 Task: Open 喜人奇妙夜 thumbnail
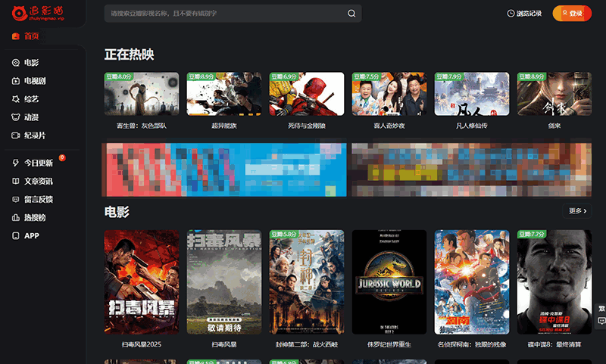click(x=389, y=94)
